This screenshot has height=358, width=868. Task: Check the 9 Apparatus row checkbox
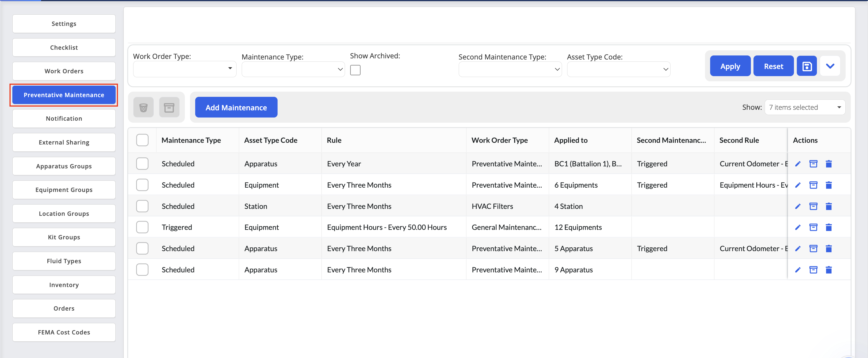pos(142,270)
